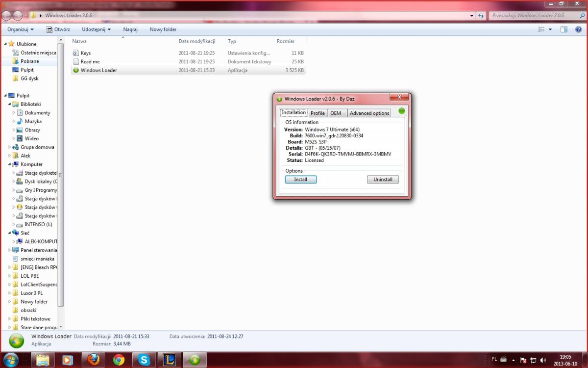Screen dimensions: 588x368
Task: Select the Windows Loader application icon in the file list
Action: (75, 70)
